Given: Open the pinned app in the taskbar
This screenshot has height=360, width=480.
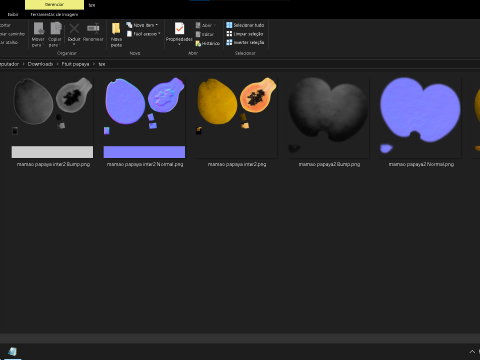Looking at the screenshot, I should [x=12, y=352].
